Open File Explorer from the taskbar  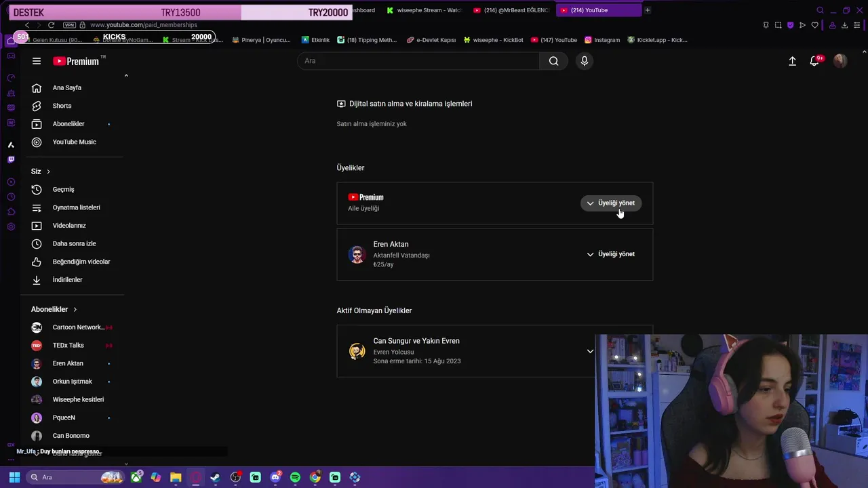pyautogui.click(x=176, y=477)
